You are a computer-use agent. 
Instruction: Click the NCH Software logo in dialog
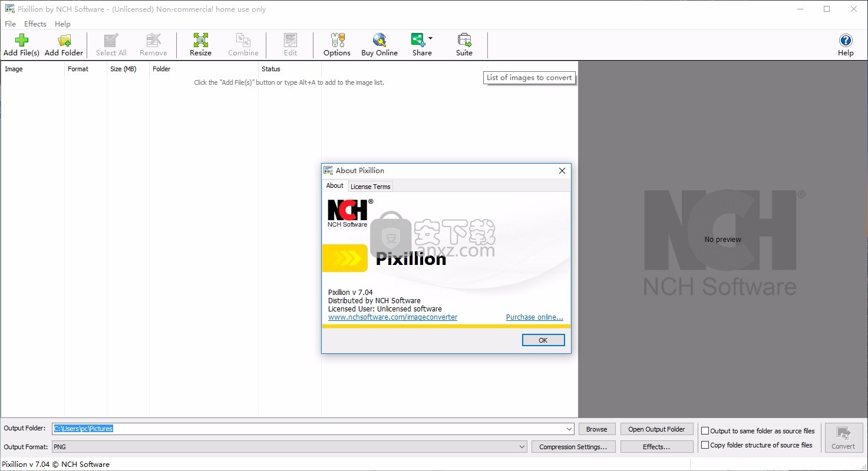pos(350,213)
